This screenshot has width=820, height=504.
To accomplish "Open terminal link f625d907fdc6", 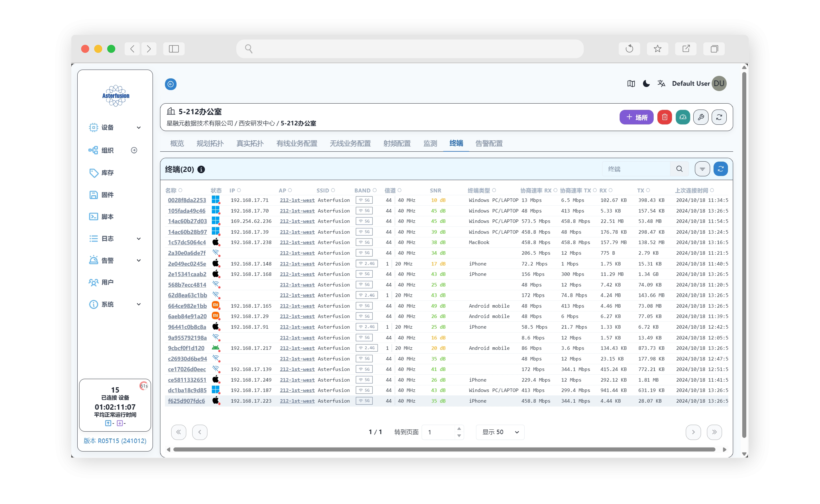I will pos(186,401).
